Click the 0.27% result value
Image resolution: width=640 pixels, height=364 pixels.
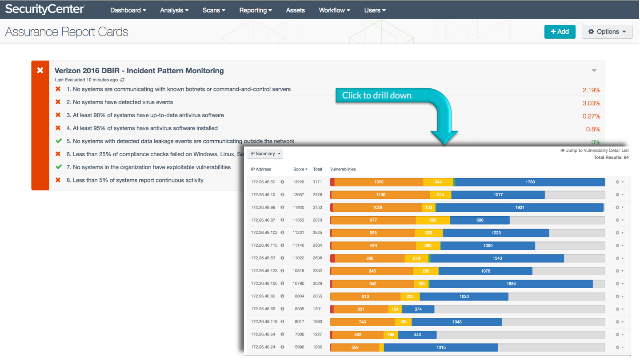click(592, 116)
